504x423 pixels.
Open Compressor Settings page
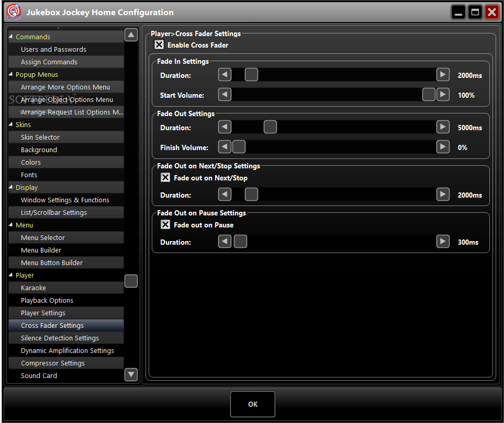(66, 363)
